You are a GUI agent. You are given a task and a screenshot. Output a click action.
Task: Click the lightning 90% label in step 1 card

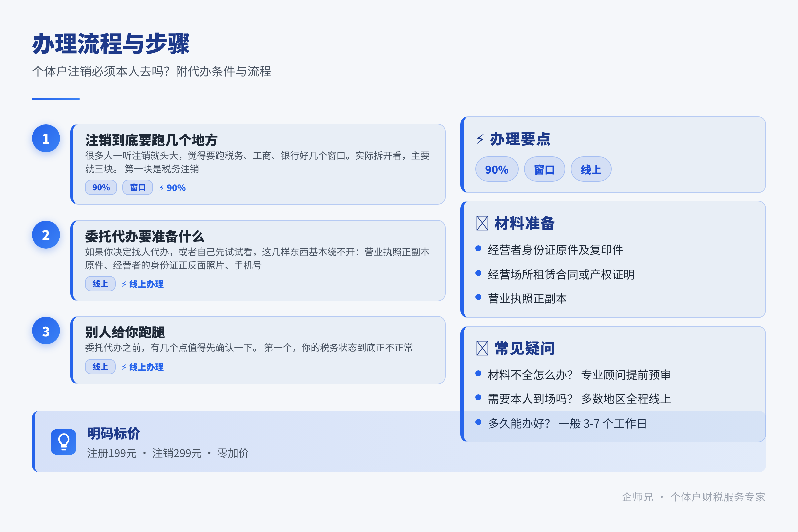click(172, 188)
